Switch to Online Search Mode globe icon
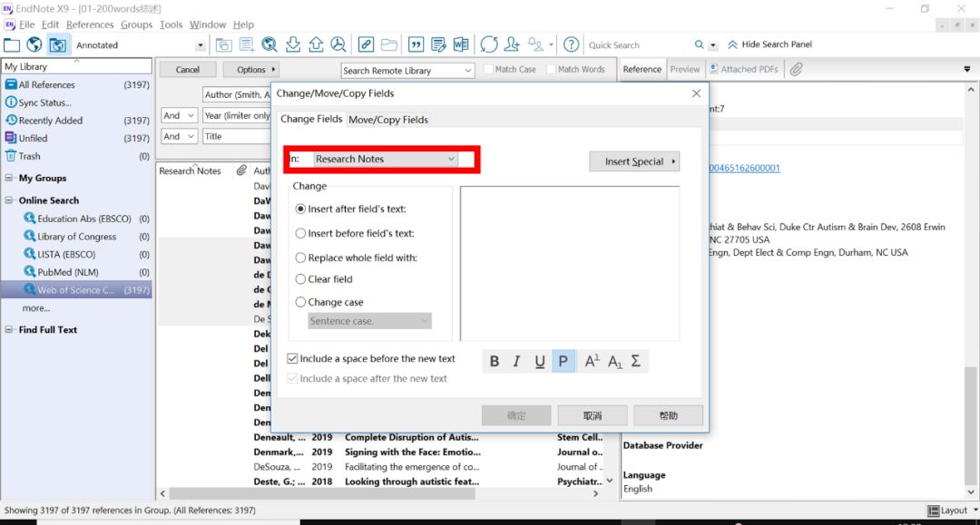Viewport: 980px width, 525px height. (34, 45)
